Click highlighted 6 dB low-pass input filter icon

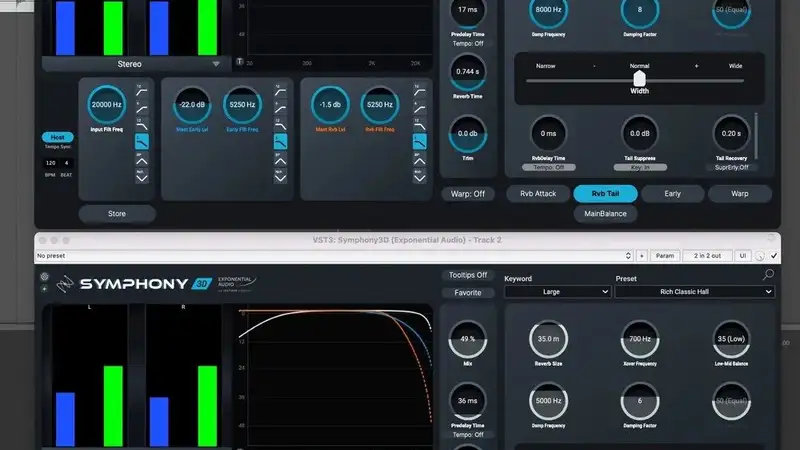coord(142,142)
